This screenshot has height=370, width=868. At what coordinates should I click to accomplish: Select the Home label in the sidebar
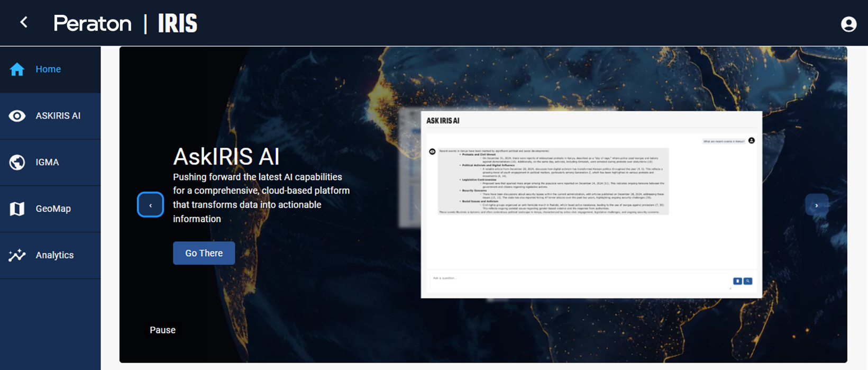(x=48, y=69)
